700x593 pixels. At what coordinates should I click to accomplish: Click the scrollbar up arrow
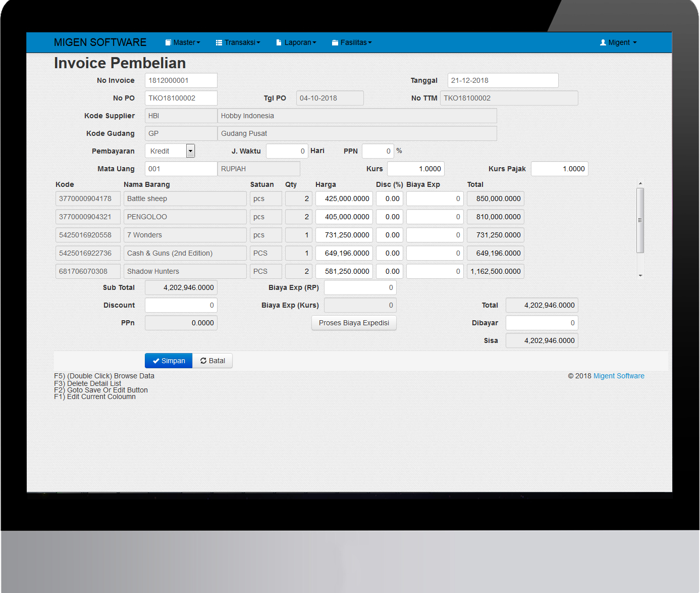(x=640, y=183)
